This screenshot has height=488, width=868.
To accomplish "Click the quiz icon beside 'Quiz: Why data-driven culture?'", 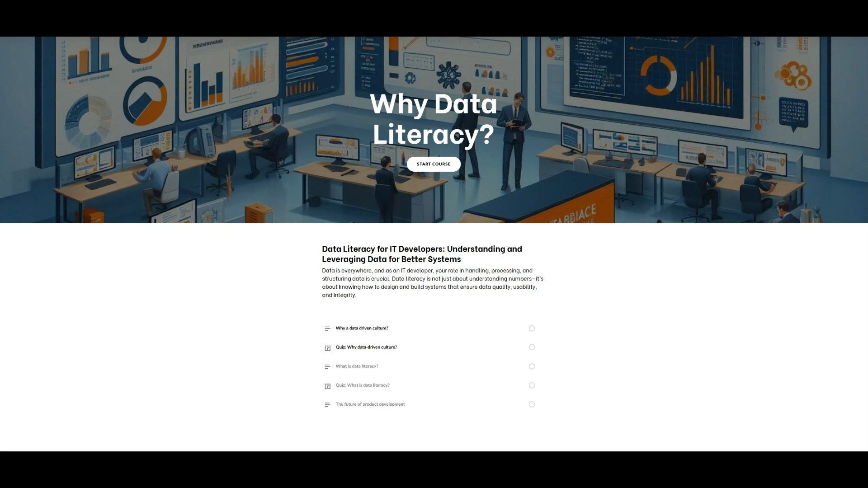I will click(327, 348).
